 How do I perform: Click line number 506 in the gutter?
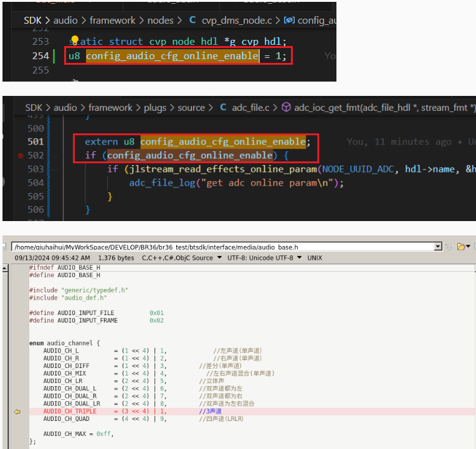point(36,210)
